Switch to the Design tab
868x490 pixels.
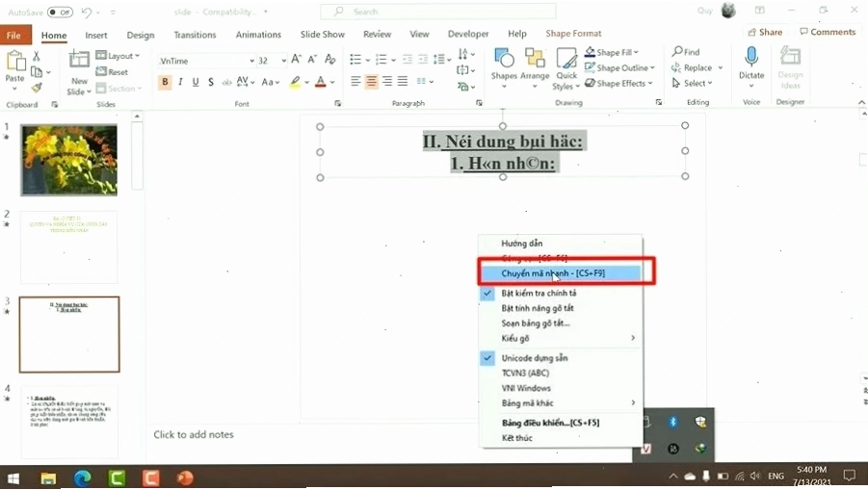141,35
